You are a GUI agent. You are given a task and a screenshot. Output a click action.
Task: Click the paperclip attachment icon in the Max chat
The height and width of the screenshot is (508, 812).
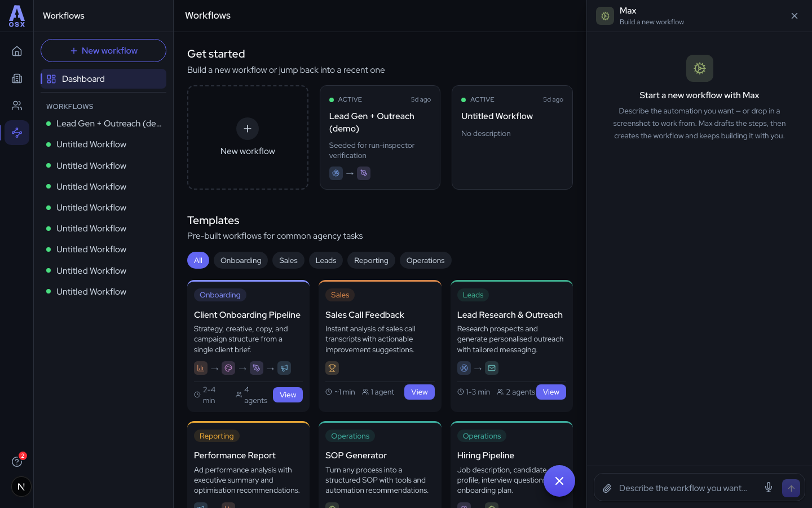[607, 488]
